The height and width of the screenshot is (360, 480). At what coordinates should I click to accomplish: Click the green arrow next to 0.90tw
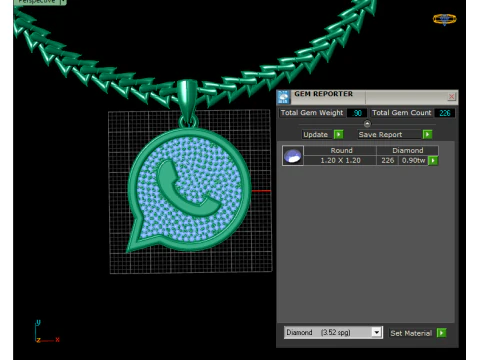coord(433,161)
